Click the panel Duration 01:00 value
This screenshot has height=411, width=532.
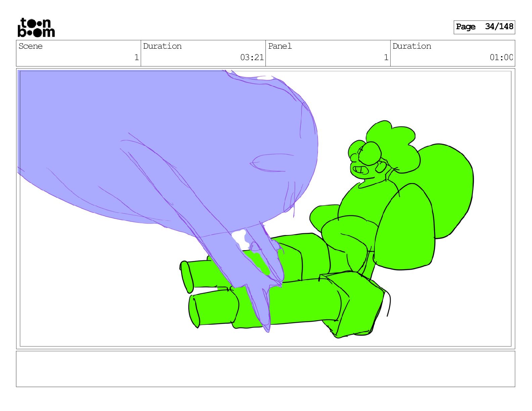(x=501, y=57)
